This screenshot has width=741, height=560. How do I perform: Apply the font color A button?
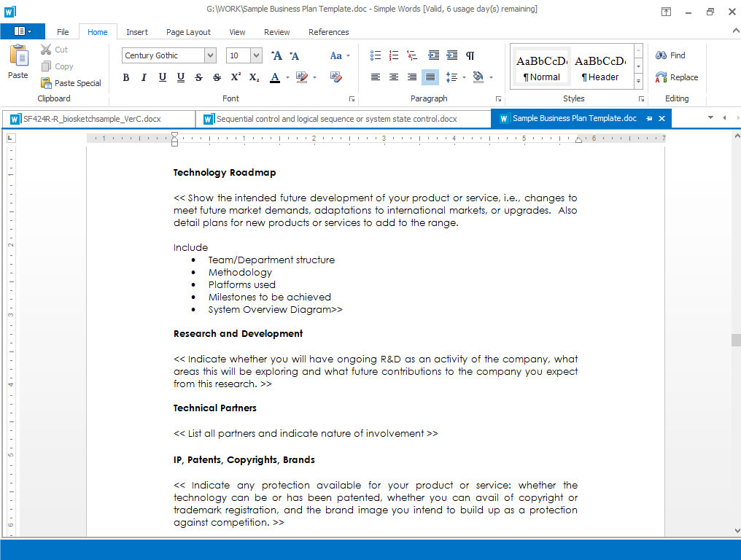pos(275,77)
